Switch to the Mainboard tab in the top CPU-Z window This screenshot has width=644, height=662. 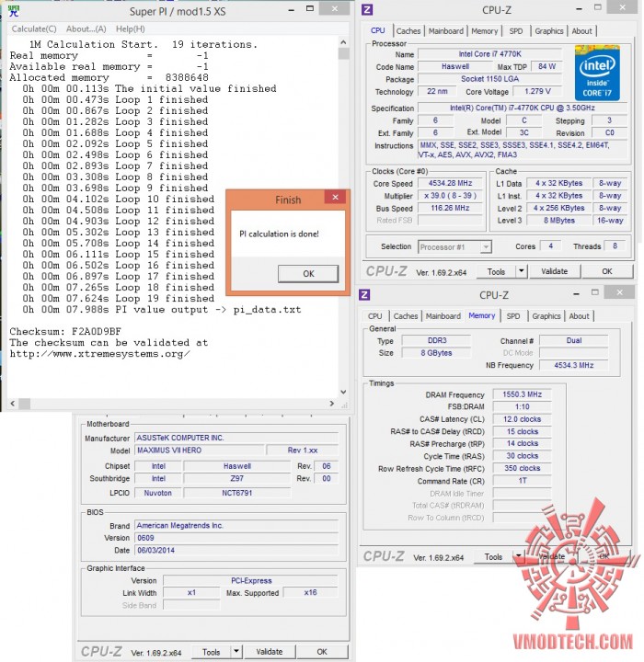(x=446, y=31)
